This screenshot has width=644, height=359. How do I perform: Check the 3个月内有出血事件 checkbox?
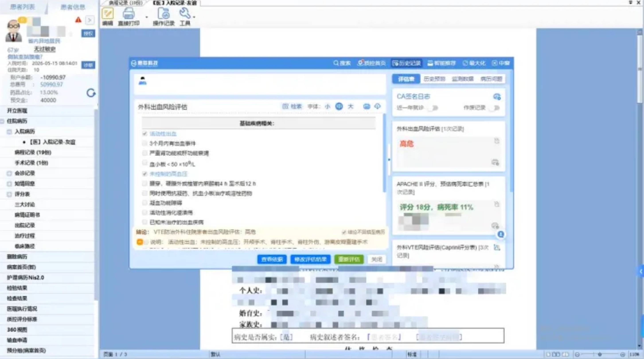coord(144,143)
